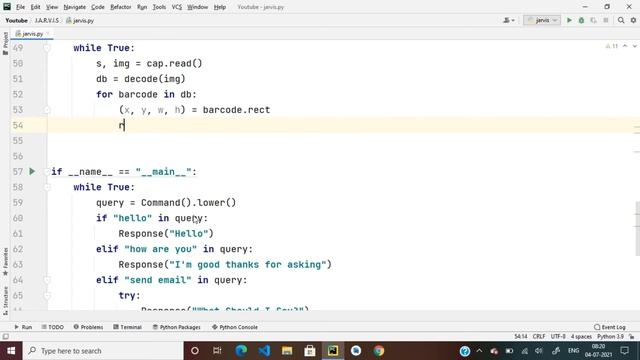Open the File menu
The width and height of the screenshot is (640, 360).
(20, 7)
